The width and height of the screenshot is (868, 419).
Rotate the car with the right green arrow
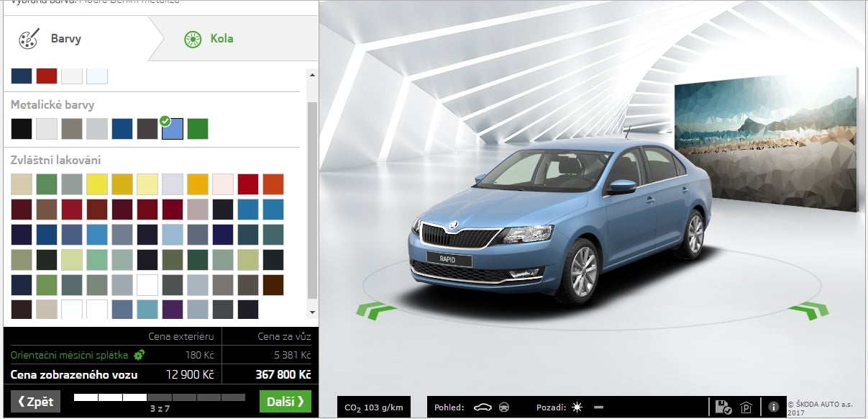(808, 310)
